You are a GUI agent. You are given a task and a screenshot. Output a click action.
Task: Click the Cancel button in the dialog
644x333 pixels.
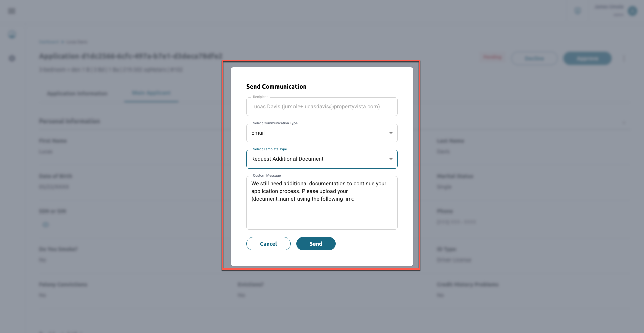[268, 244]
